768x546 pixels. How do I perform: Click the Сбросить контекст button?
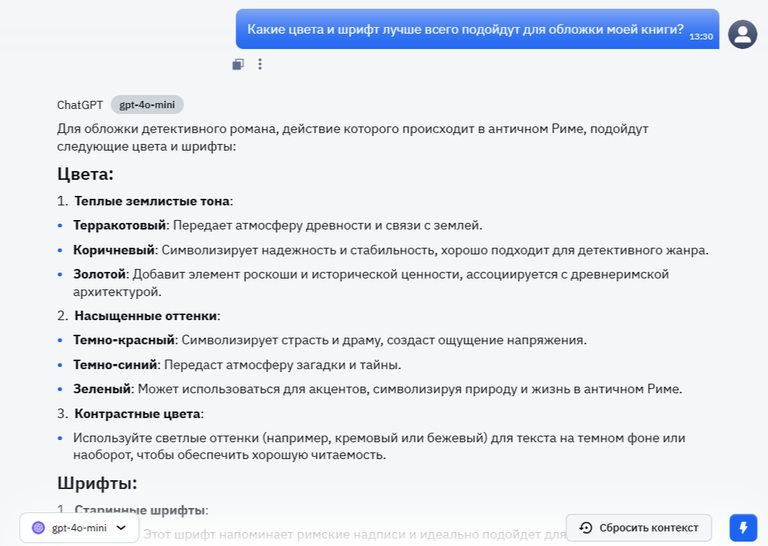(639, 527)
